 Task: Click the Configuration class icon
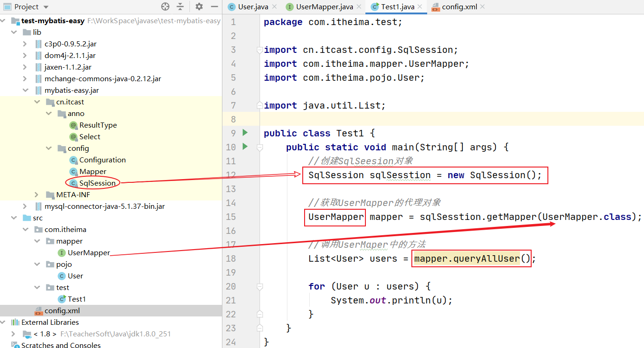coord(73,160)
